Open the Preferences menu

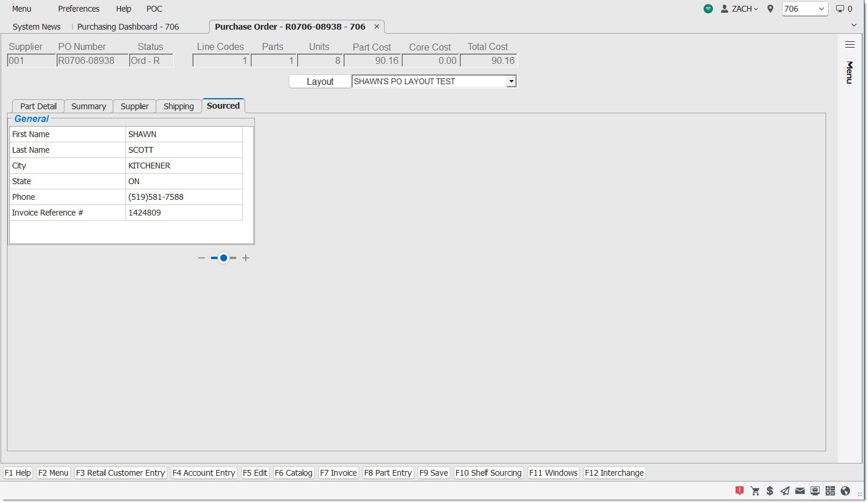click(x=78, y=9)
